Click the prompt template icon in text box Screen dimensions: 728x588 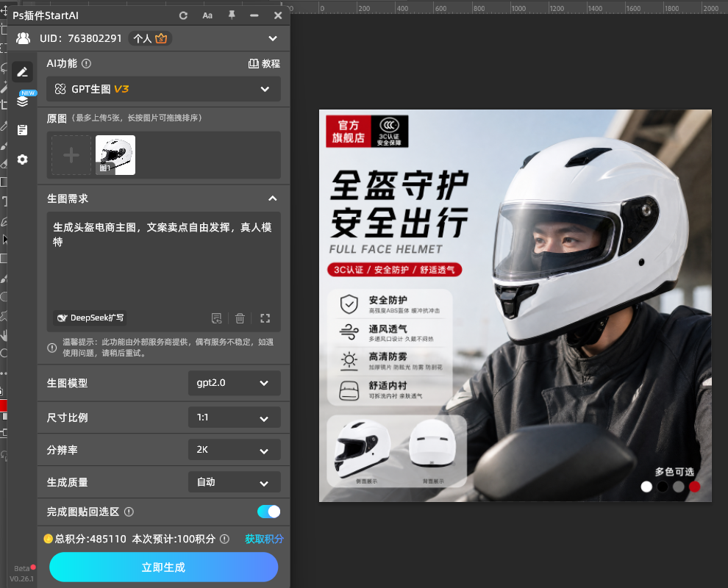[x=216, y=318]
